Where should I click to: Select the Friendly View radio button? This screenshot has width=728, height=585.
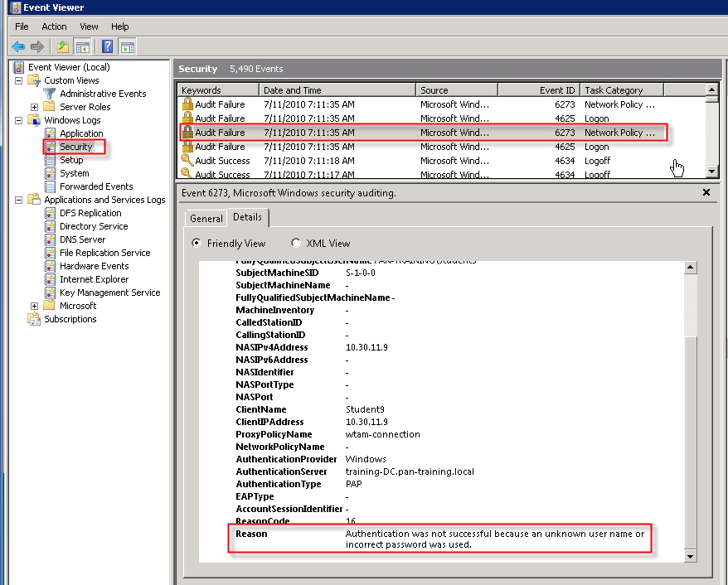click(197, 244)
